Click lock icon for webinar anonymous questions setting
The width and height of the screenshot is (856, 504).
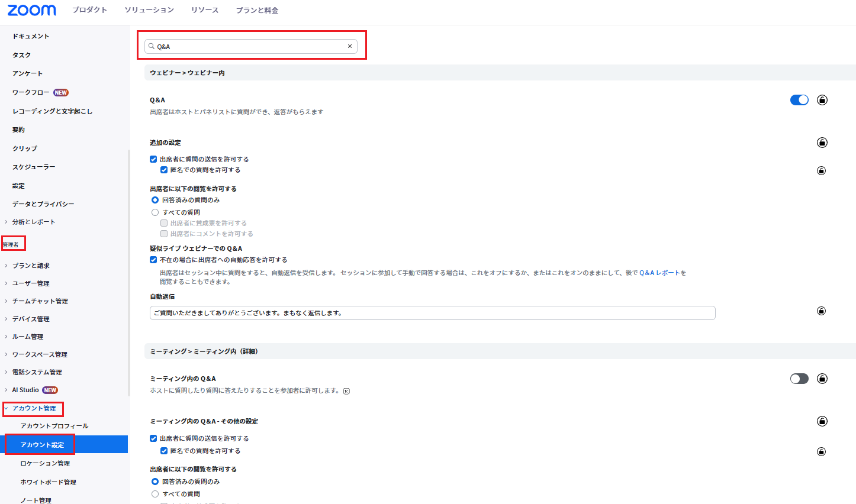click(822, 171)
